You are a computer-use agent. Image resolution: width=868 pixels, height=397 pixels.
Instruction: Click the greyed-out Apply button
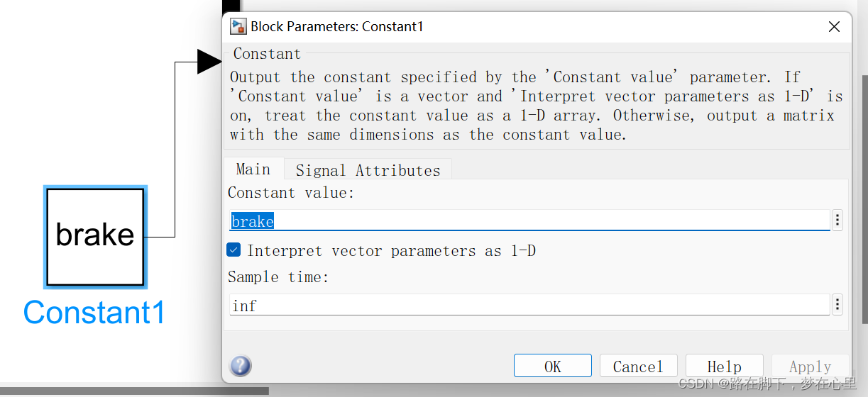coord(810,366)
